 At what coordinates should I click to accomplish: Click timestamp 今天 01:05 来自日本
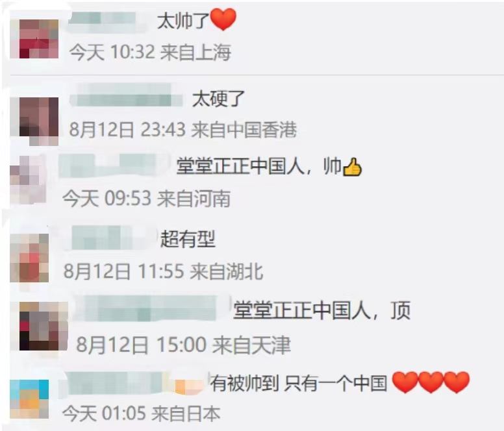tap(141, 413)
